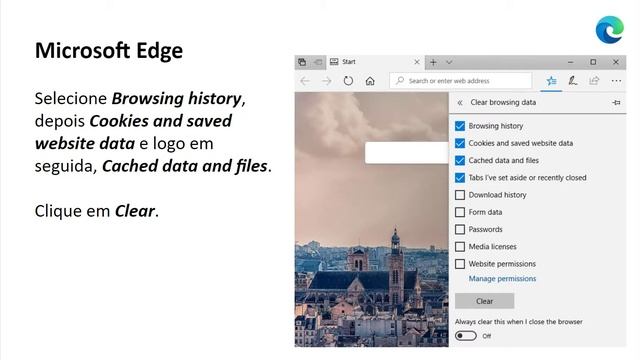Viewport: 640px width, 360px height.
Task: Check Website permissions
Action: (460, 264)
